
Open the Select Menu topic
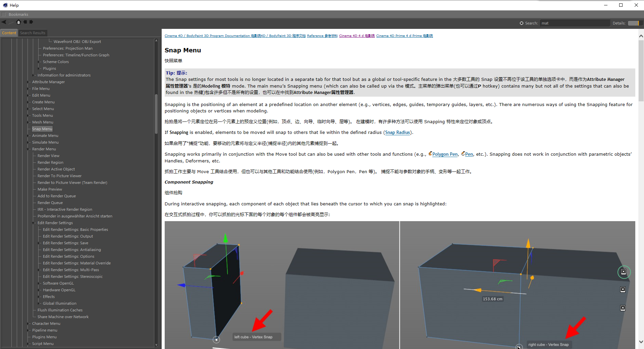tap(43, 109)
